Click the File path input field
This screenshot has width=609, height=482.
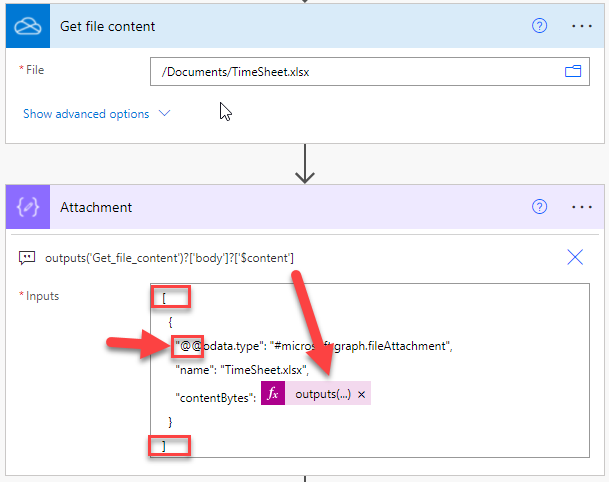(x=355, y=72)
